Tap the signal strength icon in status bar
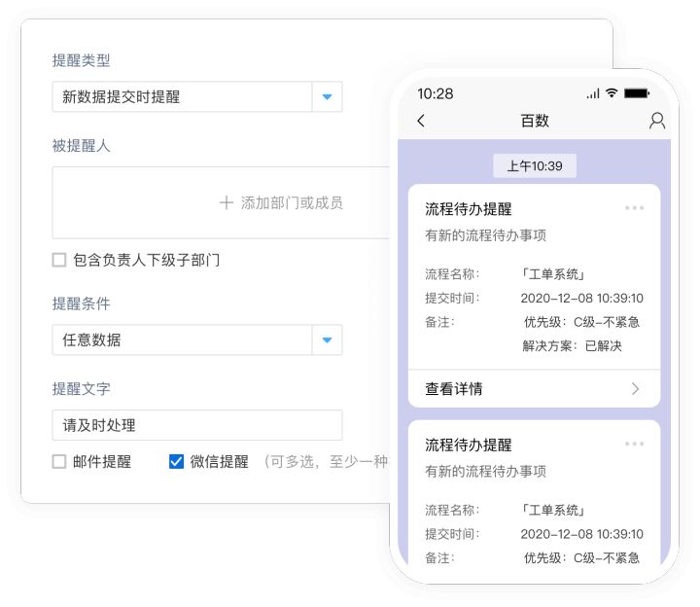Screen dimensions: 700x607 [x=593, y=93]
